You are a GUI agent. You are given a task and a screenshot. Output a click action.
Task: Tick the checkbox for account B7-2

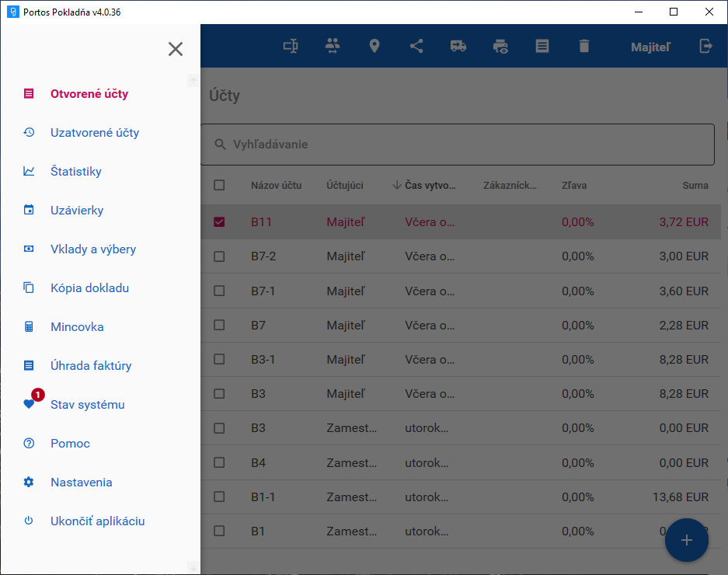click(x=219, y=256)
